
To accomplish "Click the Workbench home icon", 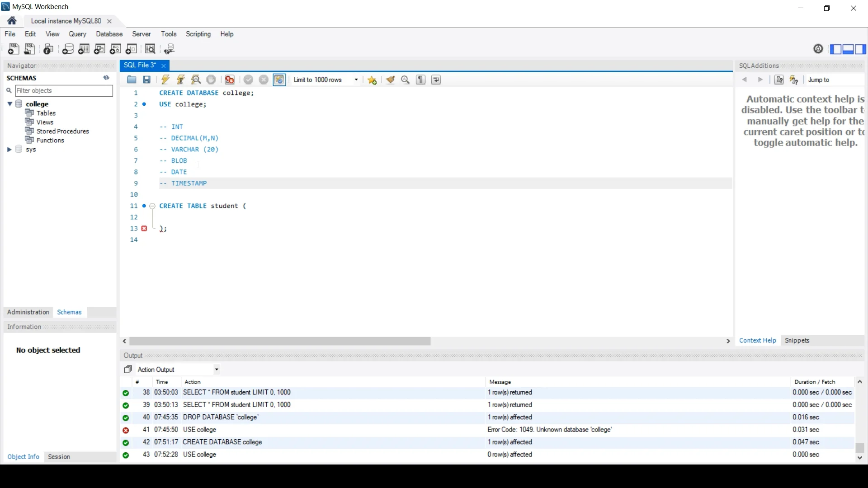I will click(x=11, y=20).
